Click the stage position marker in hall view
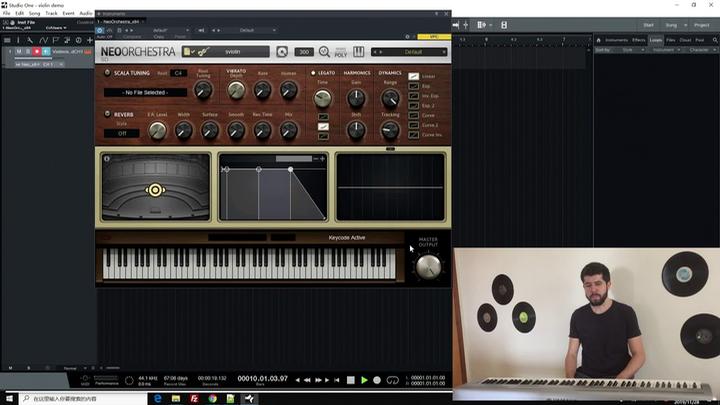 tap(155, 190)
